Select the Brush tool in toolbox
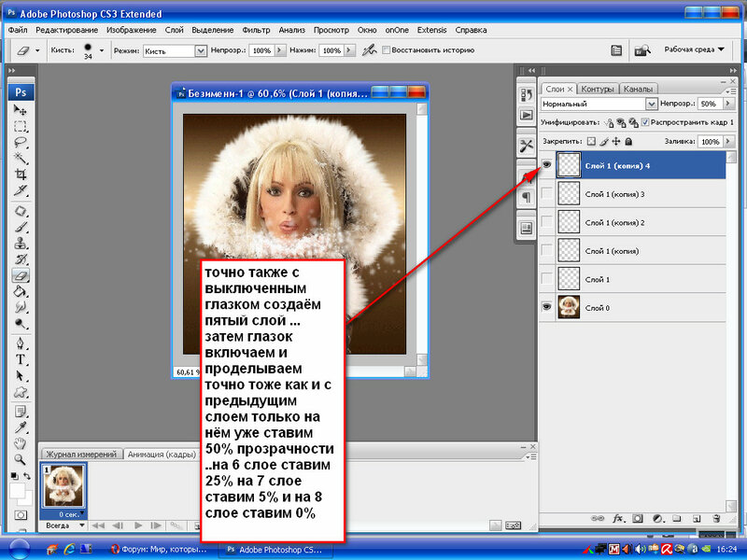The width and height of the screenshot is (747, 560). [x=20, y=227]
